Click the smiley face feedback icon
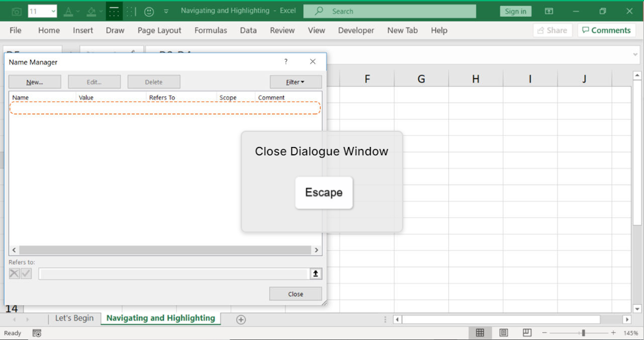Image resolution: width=644 pixels, height=340 pixels. coord(149,11)
